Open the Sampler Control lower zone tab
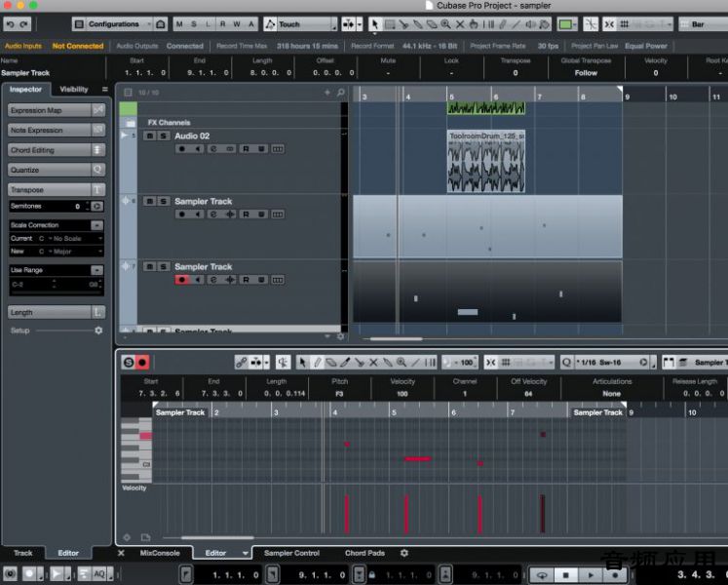 [x=291, y=553]
